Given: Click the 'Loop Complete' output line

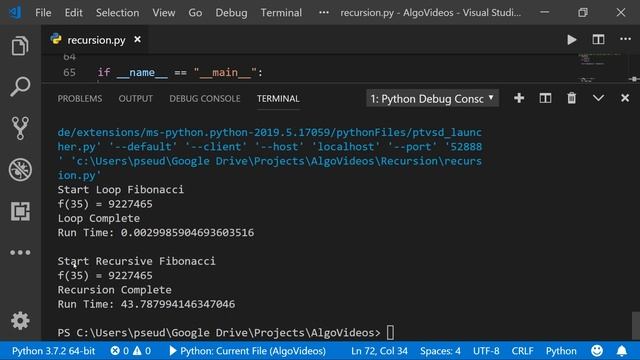Looking at the screenshot, I should 99,218.
